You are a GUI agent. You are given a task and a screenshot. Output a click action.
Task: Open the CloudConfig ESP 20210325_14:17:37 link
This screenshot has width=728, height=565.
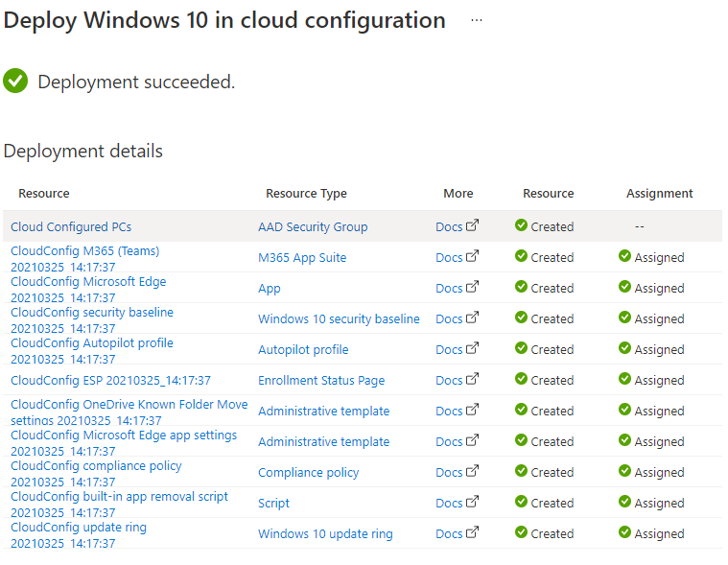[110, 380]
